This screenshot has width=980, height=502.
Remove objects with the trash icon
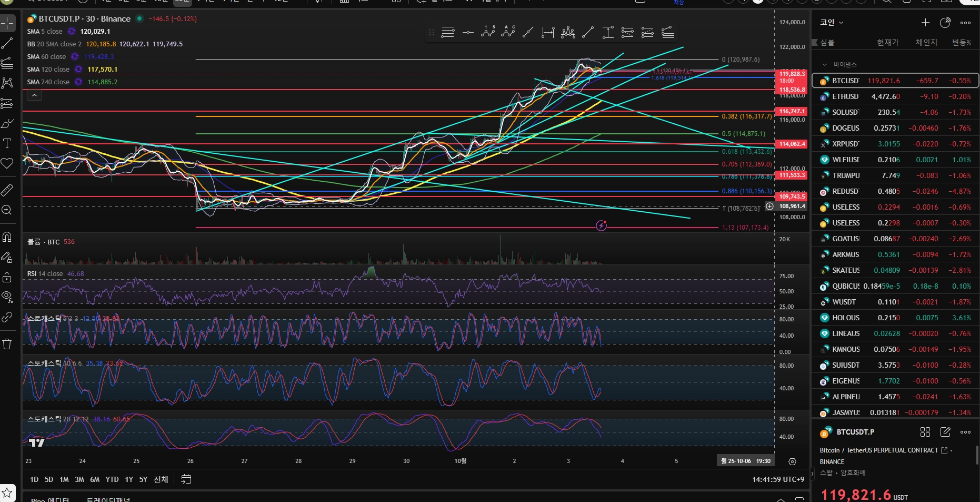[7, 344]
